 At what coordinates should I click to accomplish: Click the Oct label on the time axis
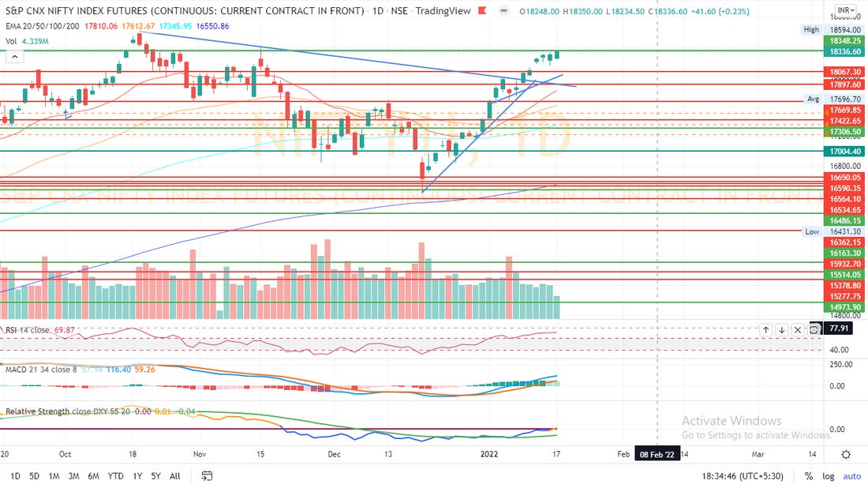click(65, 454)
